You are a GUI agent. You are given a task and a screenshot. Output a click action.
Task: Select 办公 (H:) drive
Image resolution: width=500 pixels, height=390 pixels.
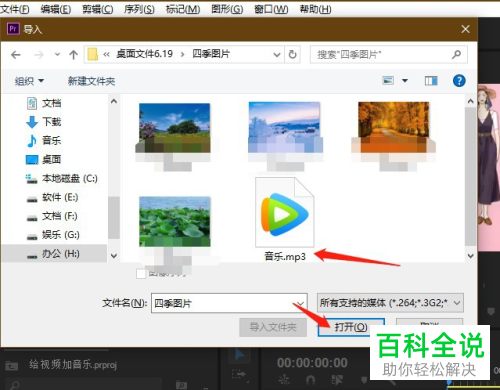coord(54,254)
